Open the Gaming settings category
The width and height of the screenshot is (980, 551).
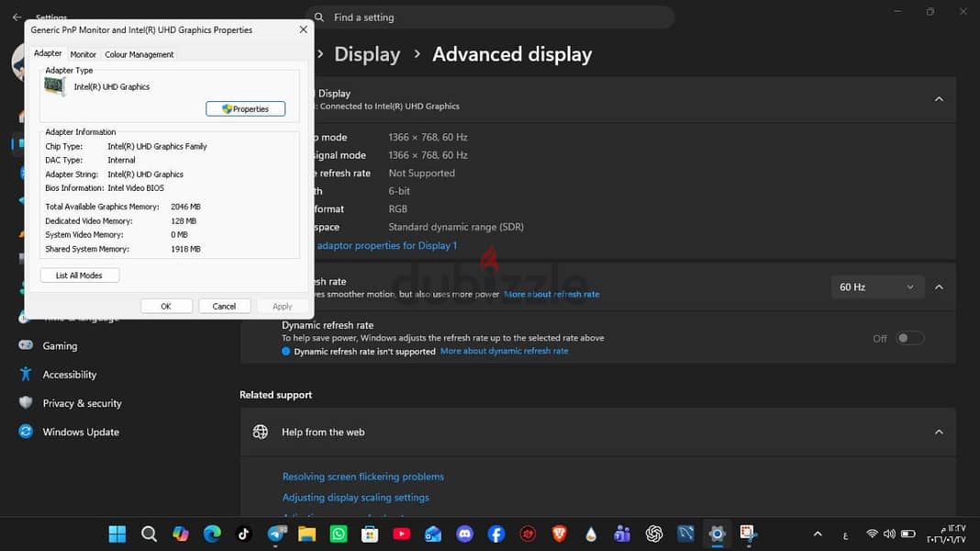[60, 346]
